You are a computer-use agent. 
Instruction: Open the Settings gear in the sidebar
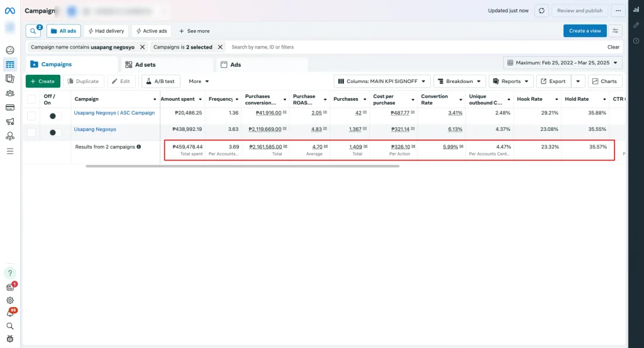(10, 301)
